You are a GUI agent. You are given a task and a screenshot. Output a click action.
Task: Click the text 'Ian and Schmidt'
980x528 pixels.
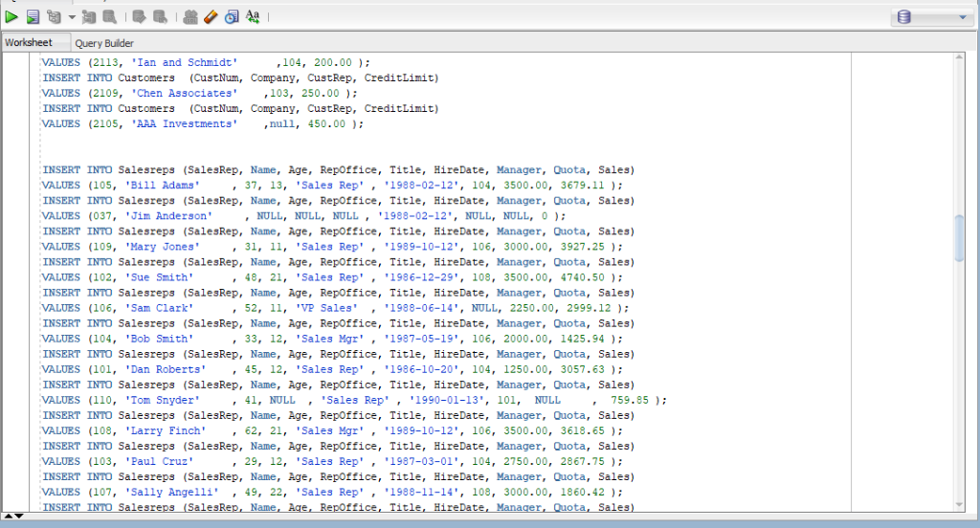pos(185,62)
